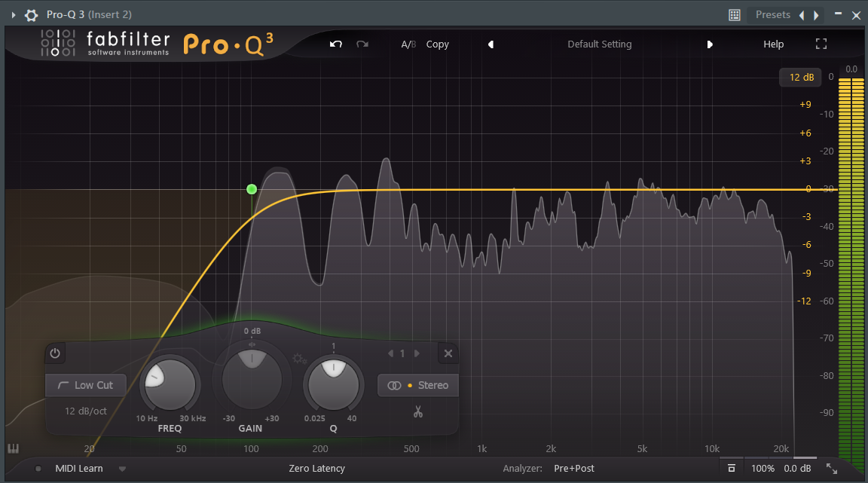Open the Zero Latency processing mode menu

[x=316, y=469]
